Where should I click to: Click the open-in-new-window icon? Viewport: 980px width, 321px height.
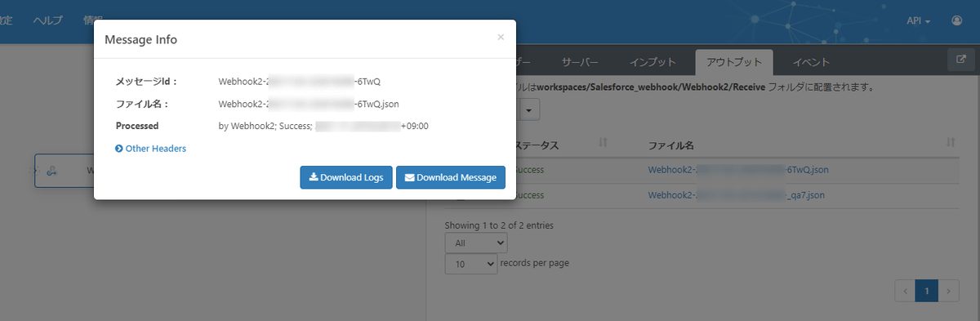click(x=961, y=60)
